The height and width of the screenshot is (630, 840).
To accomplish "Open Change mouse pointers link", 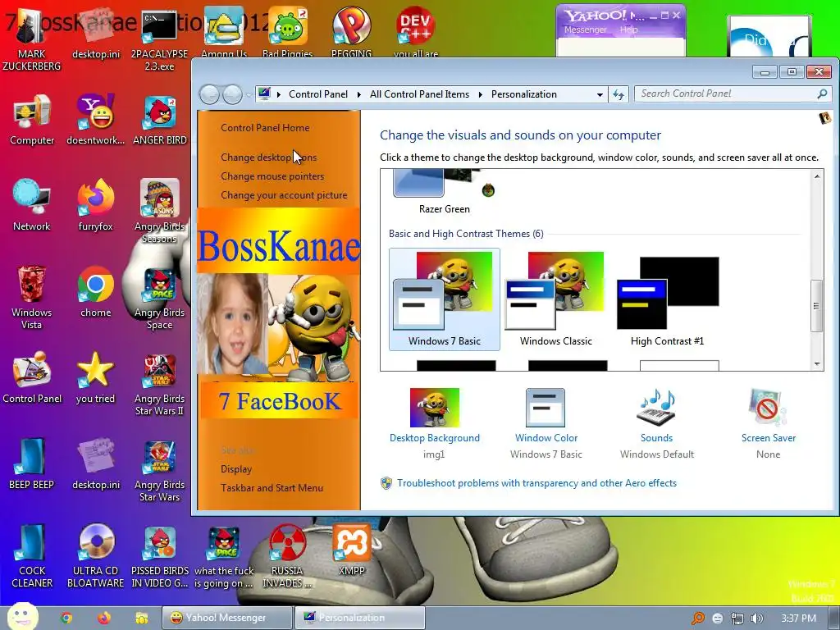I will 272,176.
